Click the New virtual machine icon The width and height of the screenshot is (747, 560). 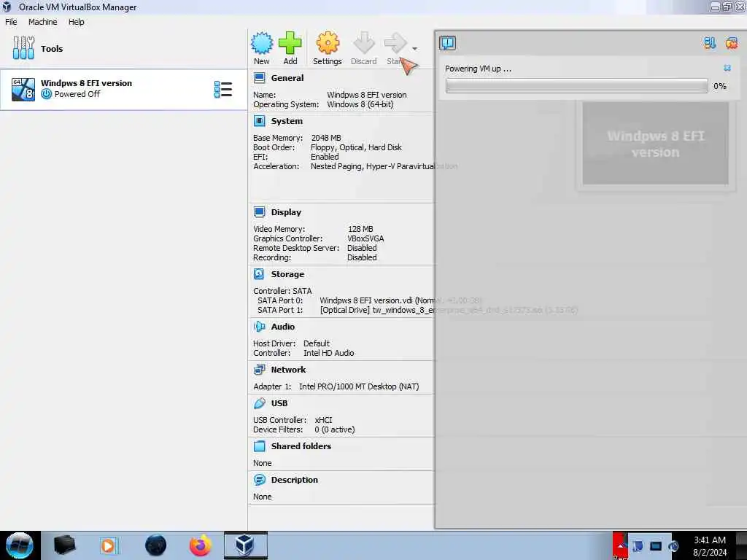point(262,43)
